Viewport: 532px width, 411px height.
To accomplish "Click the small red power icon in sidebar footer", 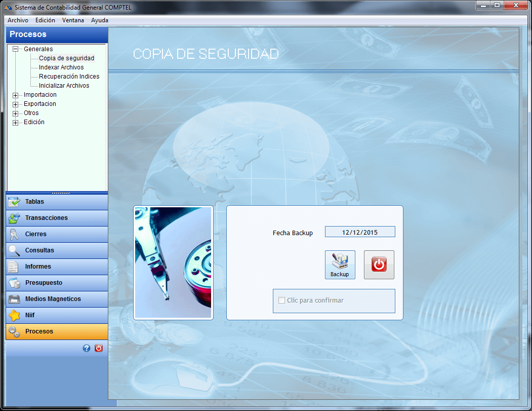I will (99, 348).
